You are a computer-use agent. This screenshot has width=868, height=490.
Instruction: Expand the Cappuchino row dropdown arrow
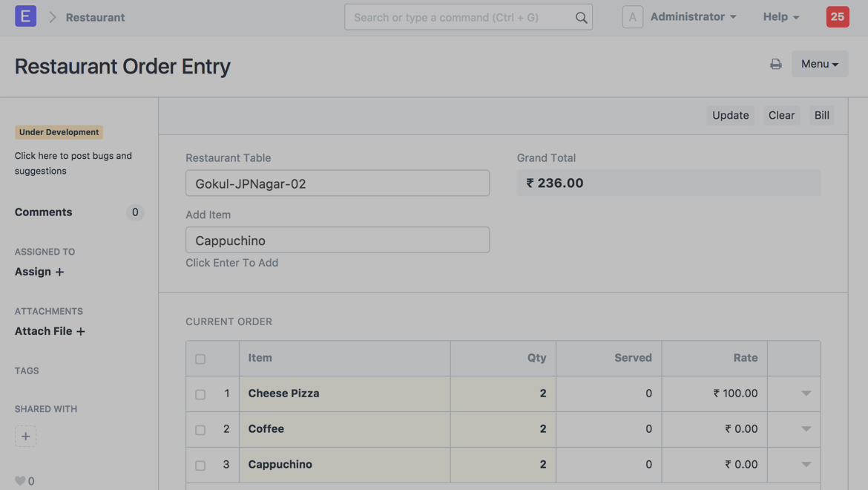click(806, 465)
